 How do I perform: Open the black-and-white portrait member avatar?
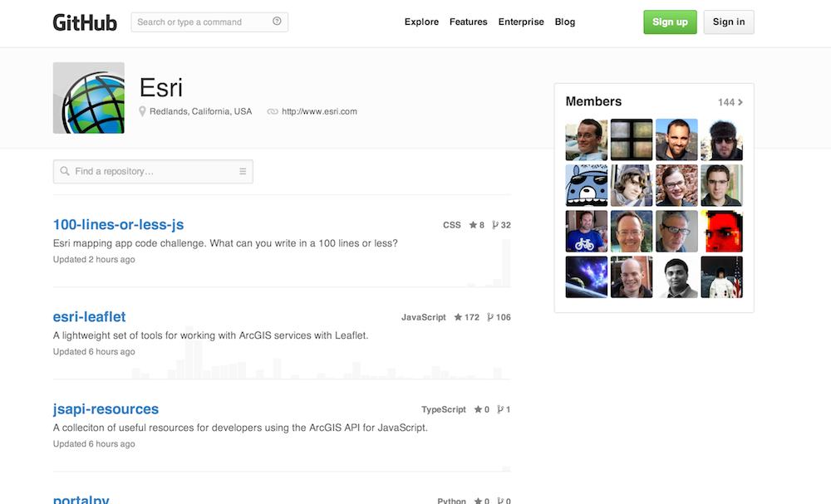[676, 277]
